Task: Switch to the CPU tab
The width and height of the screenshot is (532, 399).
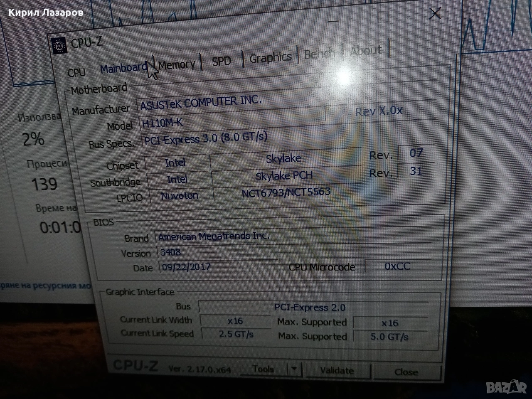Action: point(76,72)
